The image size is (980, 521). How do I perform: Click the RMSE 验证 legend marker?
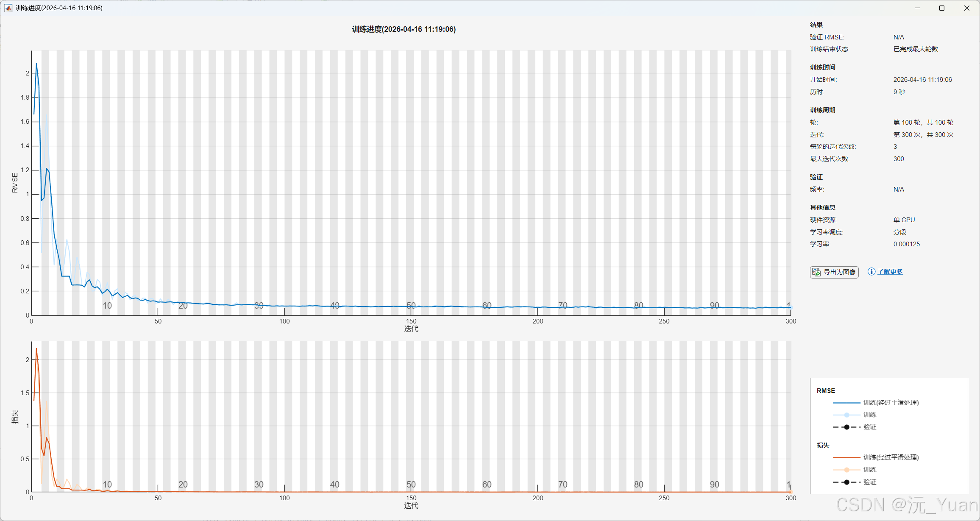[x=846, y=427]
